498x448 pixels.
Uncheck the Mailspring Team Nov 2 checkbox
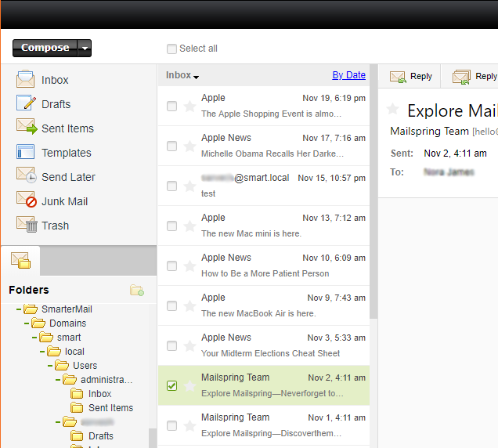171,385
